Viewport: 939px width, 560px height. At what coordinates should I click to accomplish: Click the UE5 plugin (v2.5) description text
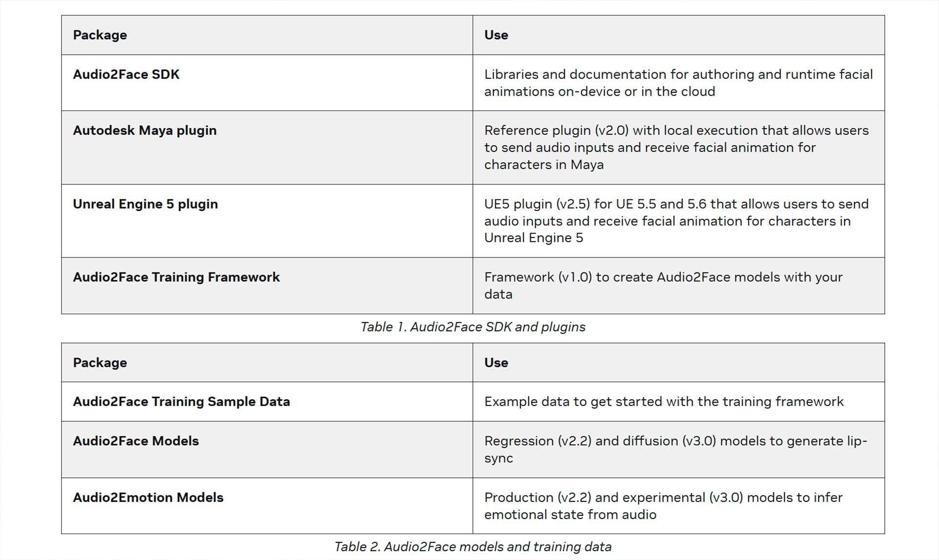click(x=676, y=221)
